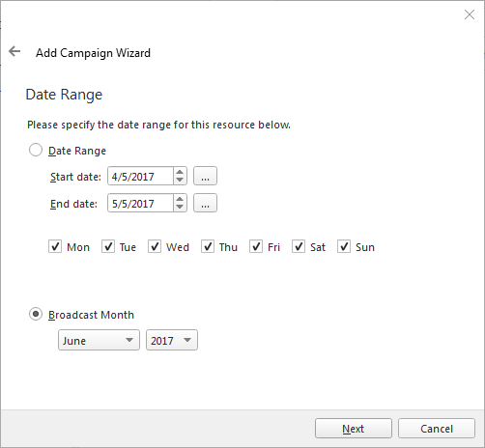
Task: Focus the End date input field
Action: click(141, 203)
